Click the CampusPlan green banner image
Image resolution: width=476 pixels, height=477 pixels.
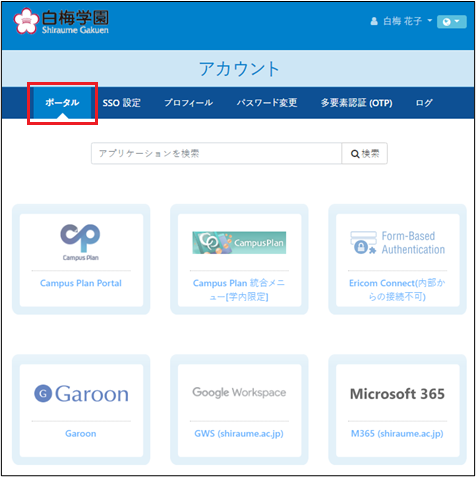coord(239,243)
